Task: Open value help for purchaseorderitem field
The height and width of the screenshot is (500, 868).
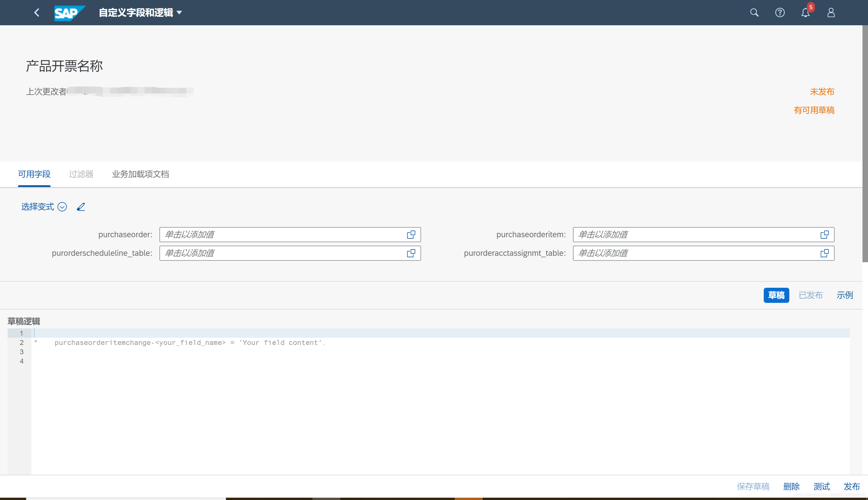Action: coord(824,235)
